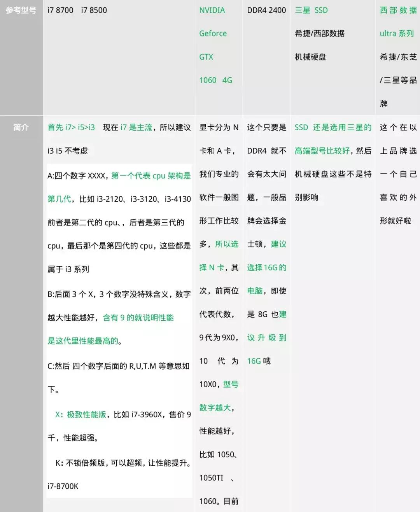Click the 参考型号 row header
This screenshot has width=420, height=512.
coord(21,10)
